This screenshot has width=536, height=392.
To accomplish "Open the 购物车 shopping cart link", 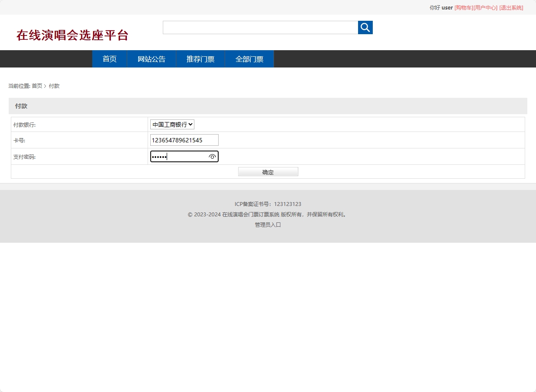I will click(x=462, y=7).
